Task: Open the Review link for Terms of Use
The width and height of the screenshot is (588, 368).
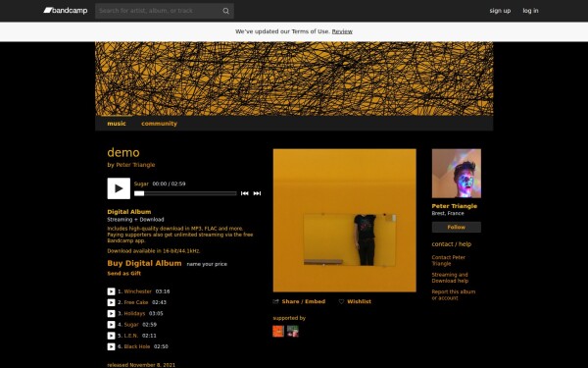Action: pos(342,31)
